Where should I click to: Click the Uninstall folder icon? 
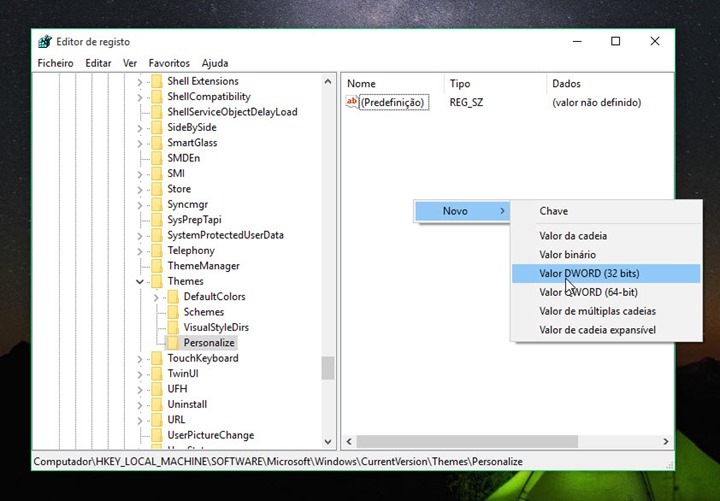pyautogui.click(x=157, y=404)
